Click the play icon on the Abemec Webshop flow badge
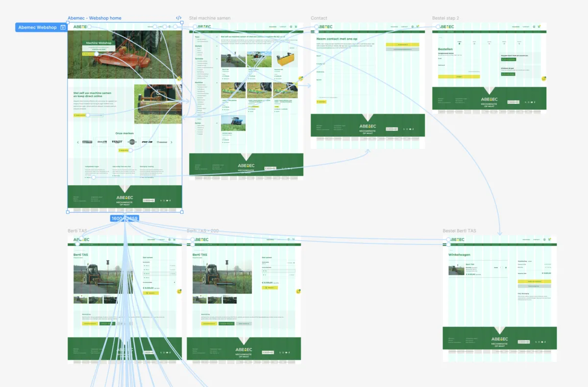The height and width of the screenshot is (387, 588). 63,27
